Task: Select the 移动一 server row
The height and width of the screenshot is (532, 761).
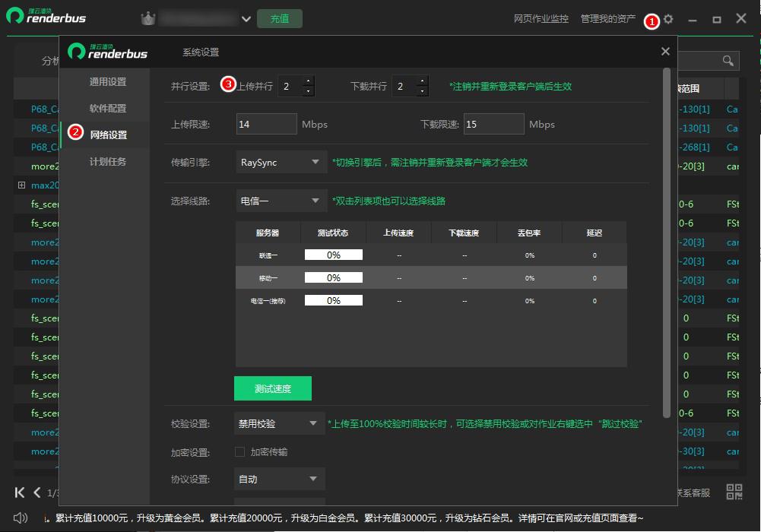Action: click(x=431, y=278)
